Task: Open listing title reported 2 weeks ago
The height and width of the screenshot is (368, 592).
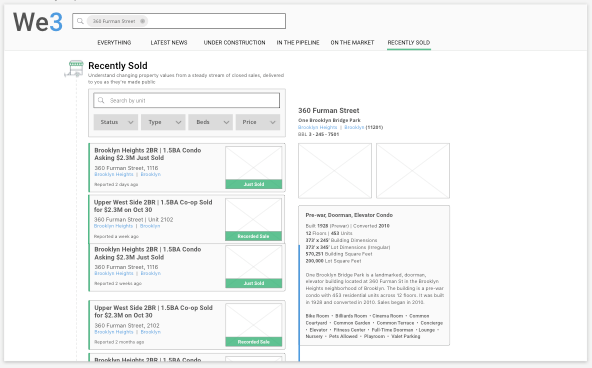Action: (x=148, y=253)
